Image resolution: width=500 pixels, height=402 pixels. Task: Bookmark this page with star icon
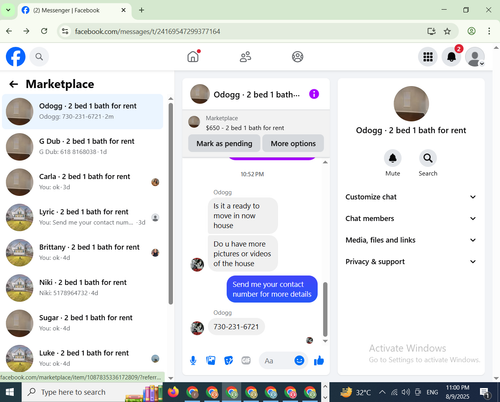coord(447,31)
